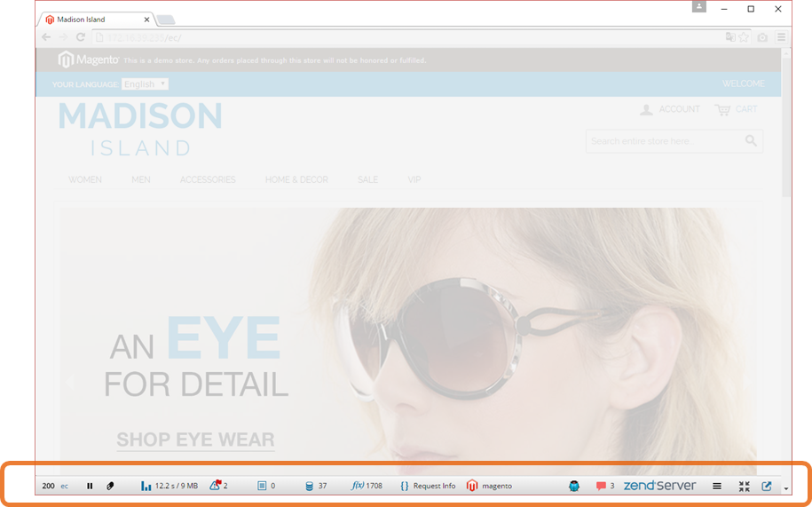The width and height of the screenshot is (812, 507).
Task: Expand the Your Language dropdown
Action: 145,84
